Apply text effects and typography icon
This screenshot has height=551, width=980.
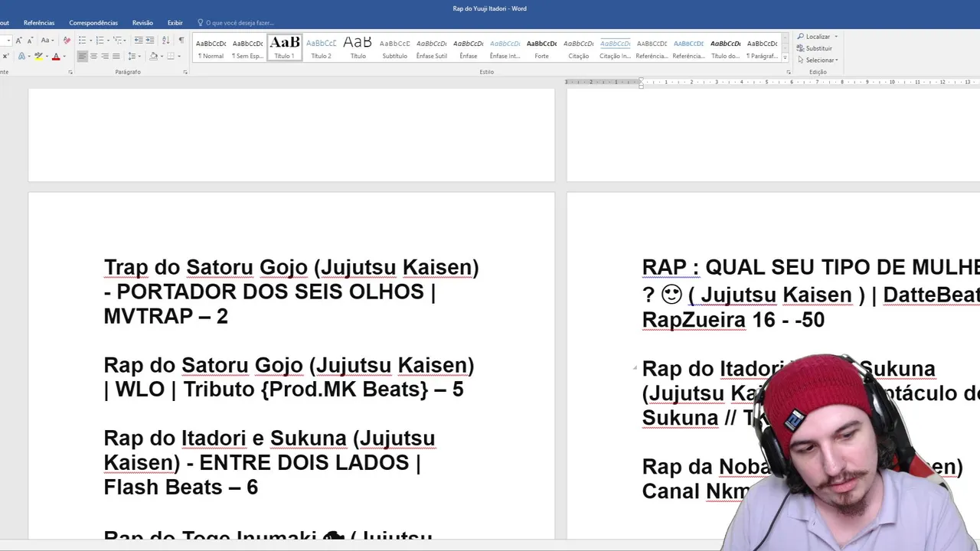tap(21, 56)
